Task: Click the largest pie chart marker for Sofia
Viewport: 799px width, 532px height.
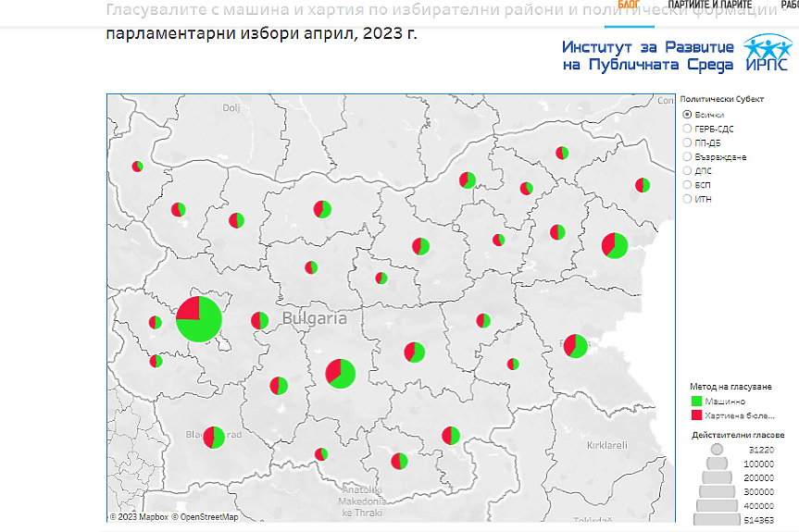Action: [x=198, y=319]
